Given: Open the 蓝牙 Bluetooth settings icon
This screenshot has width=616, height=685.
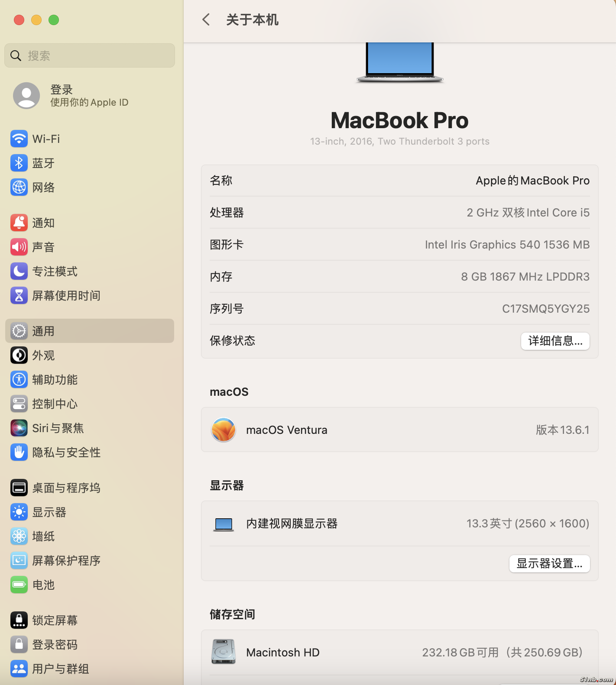Looking at the screenshot, I should [x=19, y=163].
